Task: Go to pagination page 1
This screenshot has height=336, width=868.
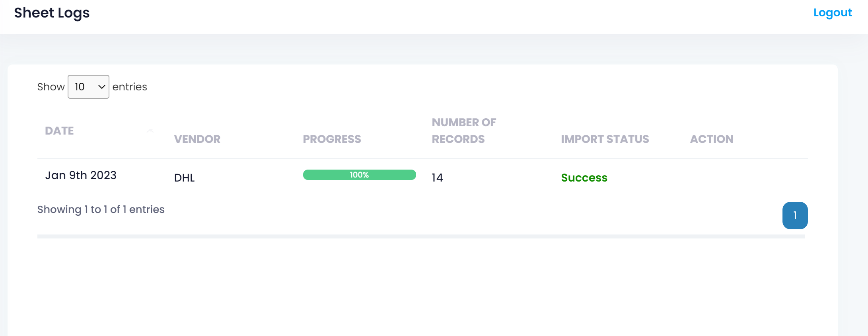Action: tap(795, 215)
